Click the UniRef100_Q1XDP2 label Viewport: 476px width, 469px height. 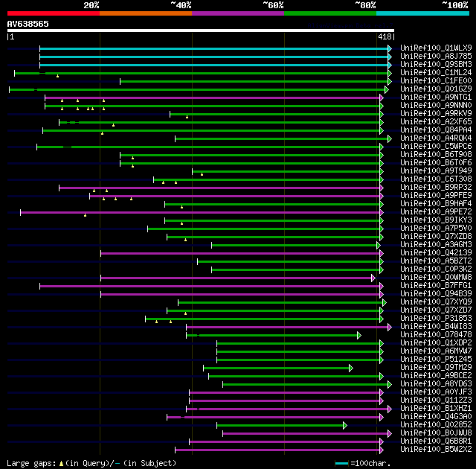point(436,343)
